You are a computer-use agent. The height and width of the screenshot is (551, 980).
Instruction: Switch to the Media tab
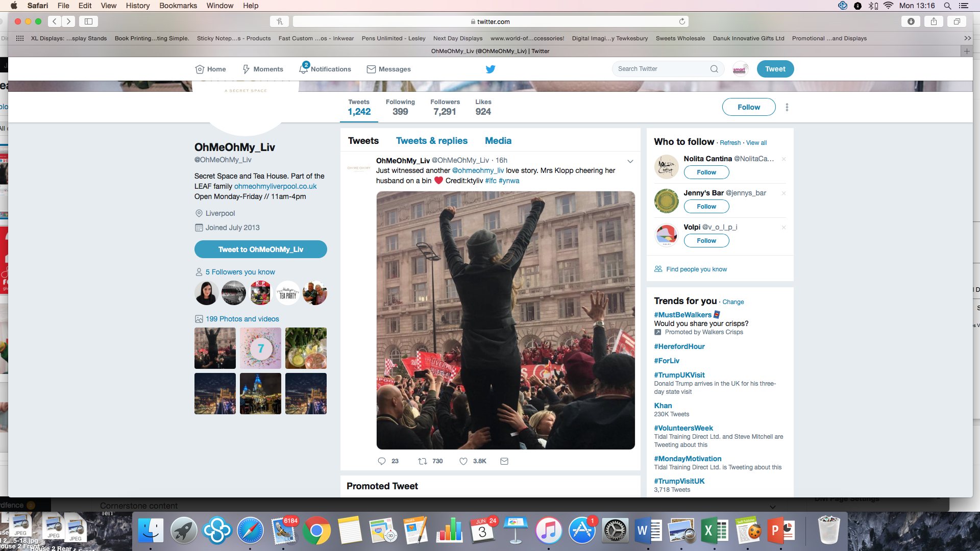(x=498, y=141)
